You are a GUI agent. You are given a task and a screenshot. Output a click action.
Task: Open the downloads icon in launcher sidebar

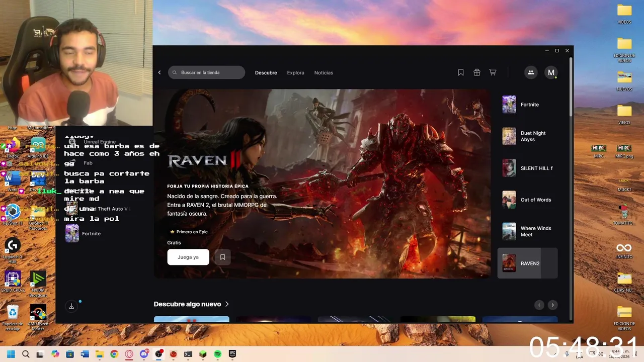(71, 306)
